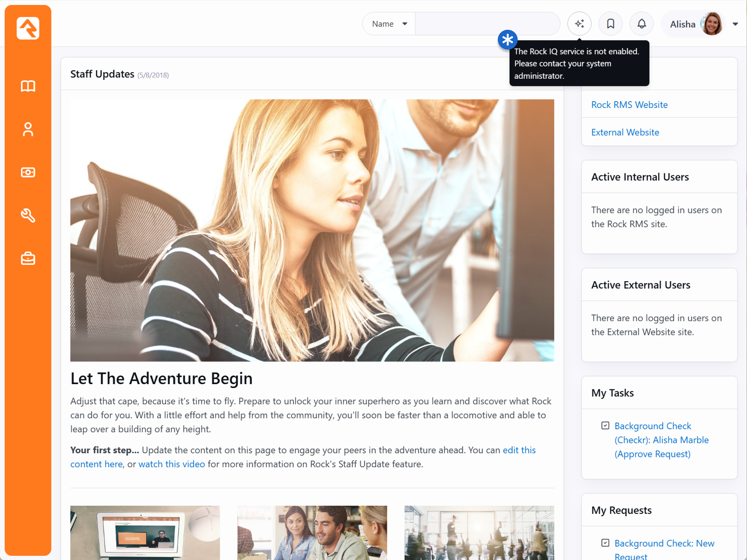This screenshot has height=560, width=747.
Task: Click the task icon beside Background Check: New Request
Action: click(x=605, y=543)
